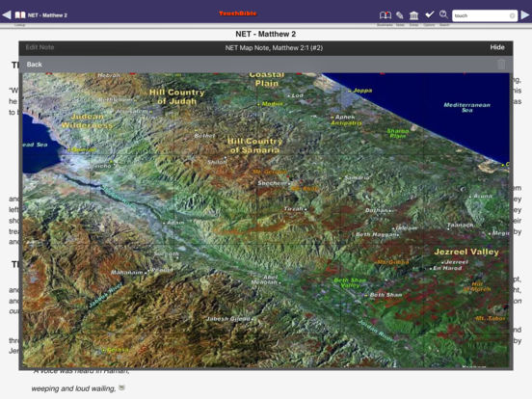Click the 'NET Map Note, Matthew 2:1 (#2)' title
This screenshot has width=532, height=399.
274,48
